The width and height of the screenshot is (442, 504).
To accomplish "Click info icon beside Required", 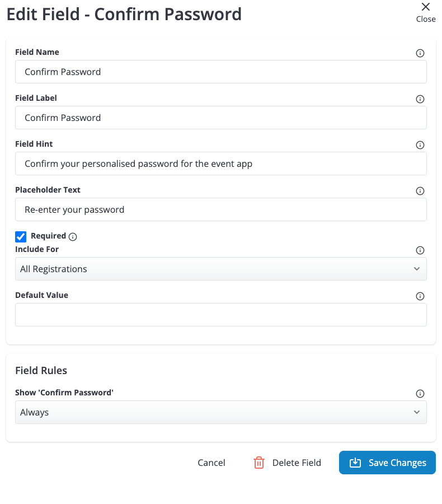I will 73,237.
